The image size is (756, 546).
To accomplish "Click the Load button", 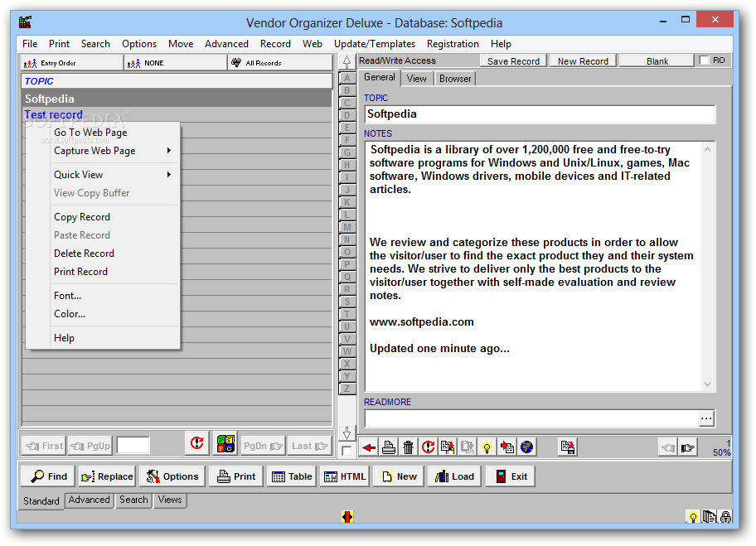I will point(454,476).
